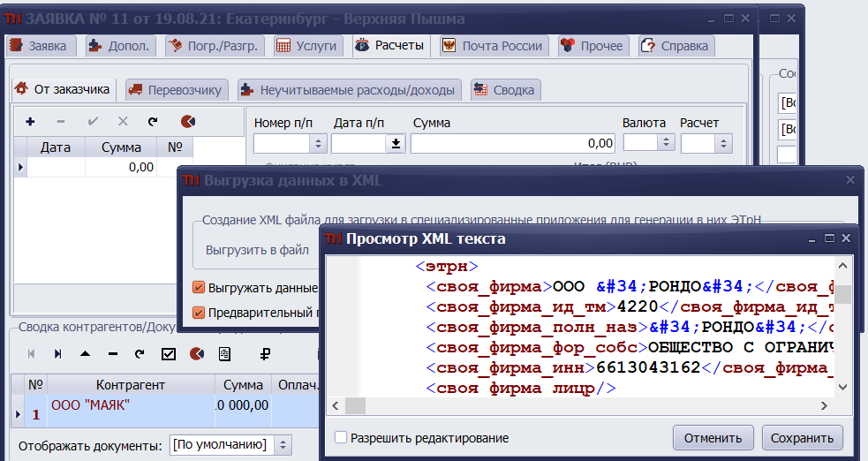Open the Справка tab
This screenshot has height=461, width=868.
click(x=675, y=46)
